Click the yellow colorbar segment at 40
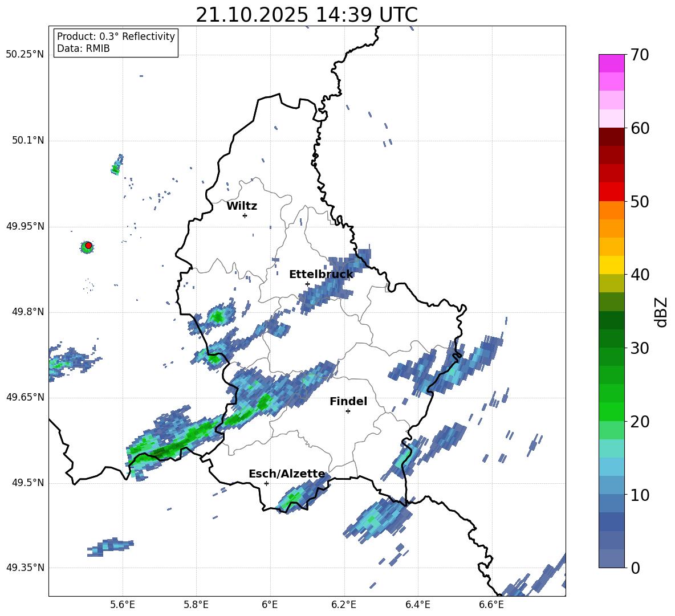Image resolution: width=675 pixels, height=616 pixels. coord(611,265)
